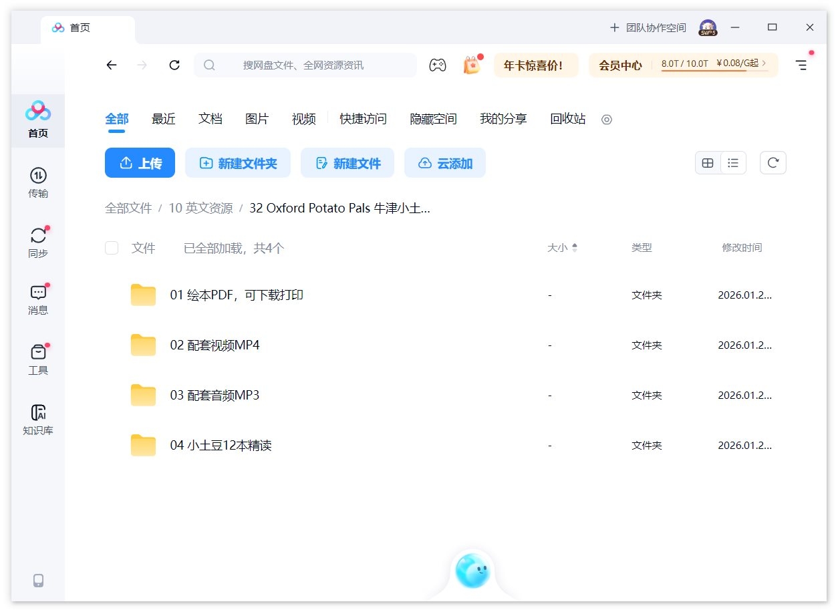Click the 上传 upload button
Image resolution: width=840 pixels, height=616 pixels.
tap(140, 162)
